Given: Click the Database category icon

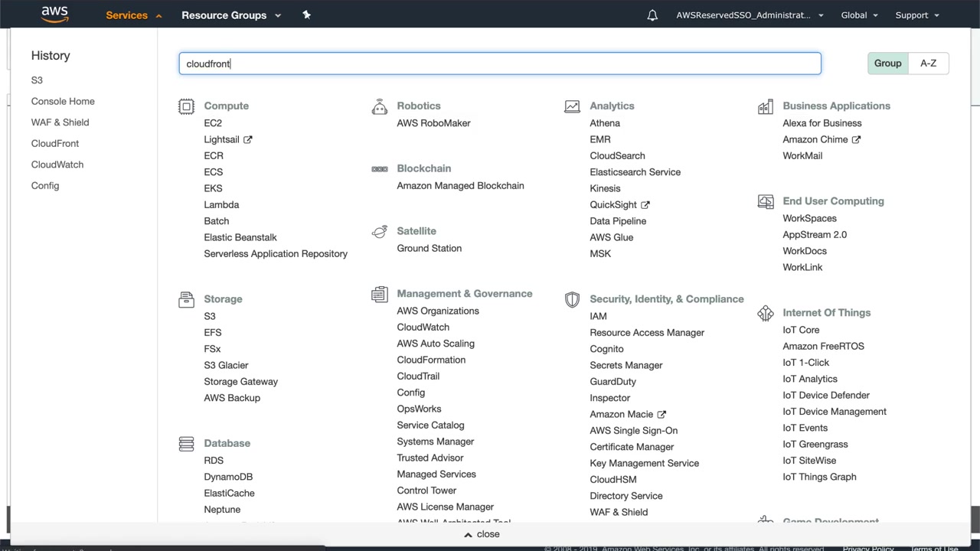Looking at the screenshot, I should click(186, 444).
